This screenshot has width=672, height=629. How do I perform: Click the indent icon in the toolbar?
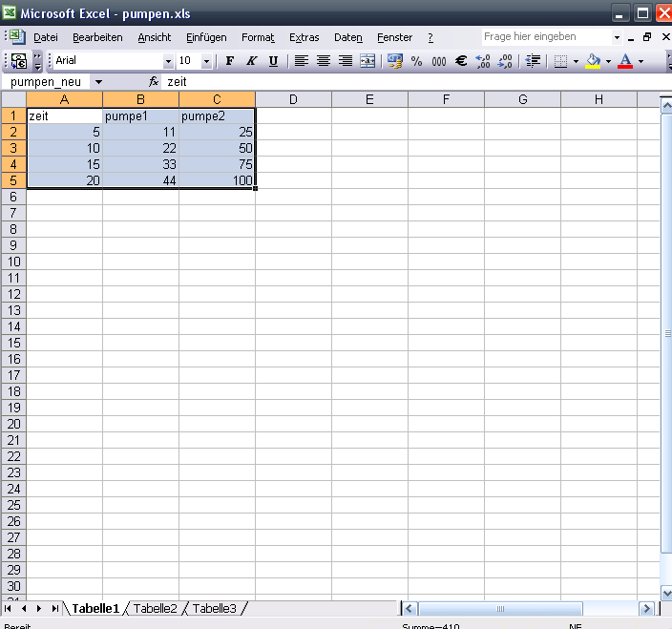(533, 61)
